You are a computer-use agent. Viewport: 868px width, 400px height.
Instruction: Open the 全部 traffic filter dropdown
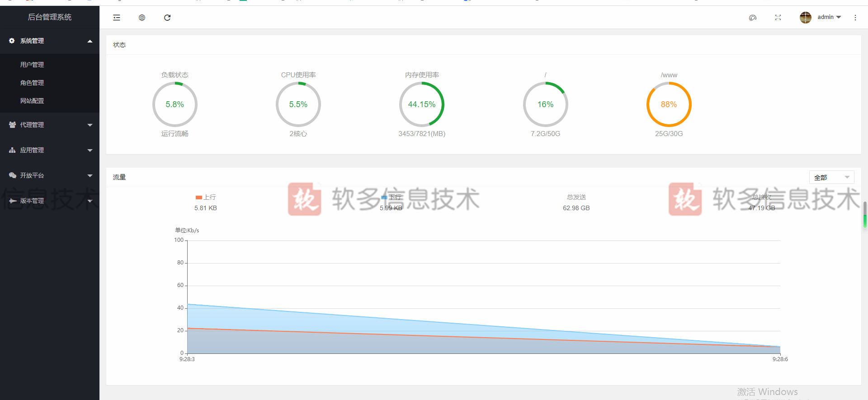coord(831,177)
